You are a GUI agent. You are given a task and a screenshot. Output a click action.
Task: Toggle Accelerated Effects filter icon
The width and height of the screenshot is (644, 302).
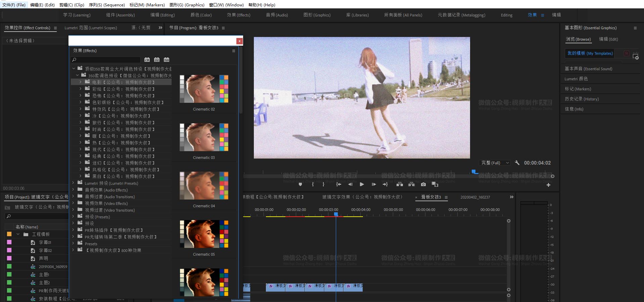click(x=147, y=60)
